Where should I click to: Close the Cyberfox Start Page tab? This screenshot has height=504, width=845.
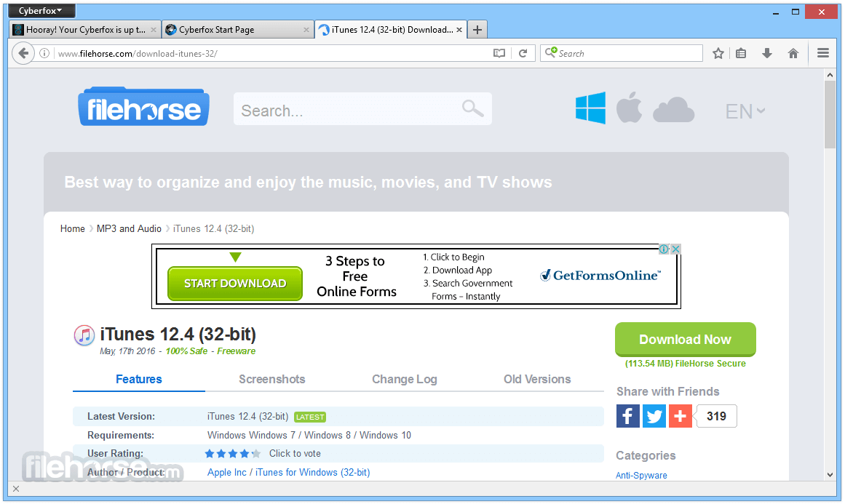pyautogui.click(x=306, y=30)
